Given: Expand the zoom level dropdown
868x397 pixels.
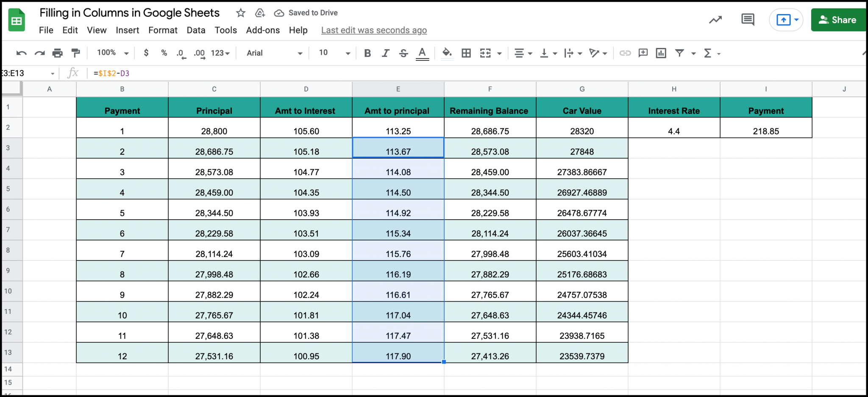Looking at the screenshot, I should pyautogui.click(x=125, y=53).
